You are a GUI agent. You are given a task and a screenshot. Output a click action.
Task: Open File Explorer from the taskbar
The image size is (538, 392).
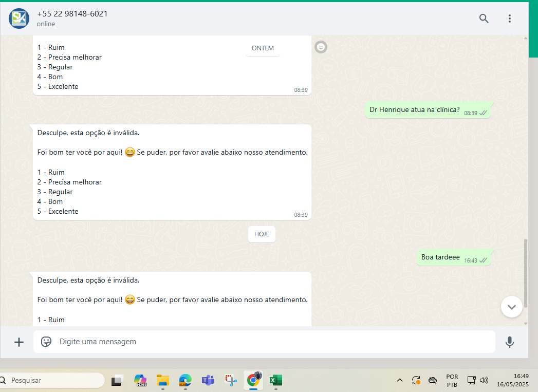point(163,380)
